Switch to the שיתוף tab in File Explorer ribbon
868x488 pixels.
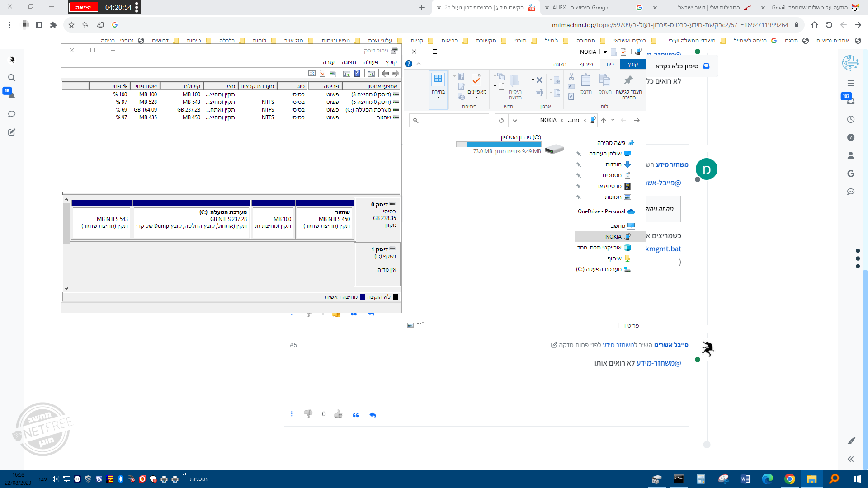(x=586, y=64)
